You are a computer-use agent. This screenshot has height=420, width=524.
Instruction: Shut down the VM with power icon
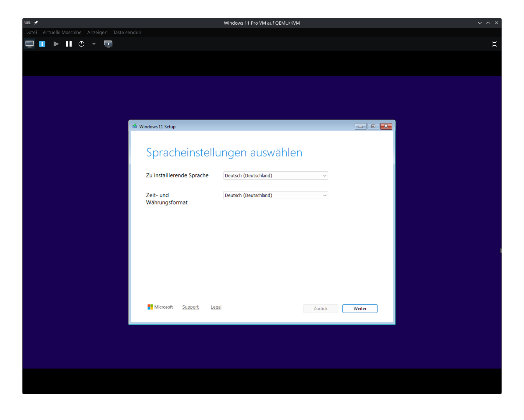[x=81, y=44]
